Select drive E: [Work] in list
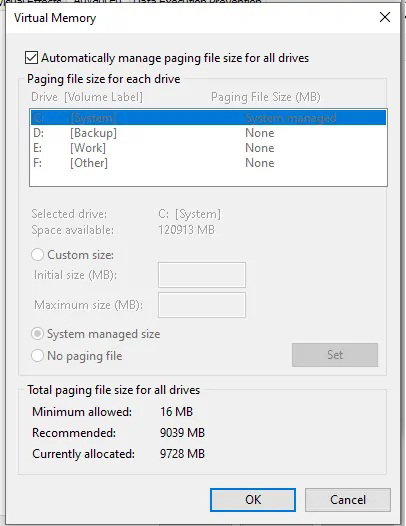Screen dimensions: 406x526 [208, 148]
